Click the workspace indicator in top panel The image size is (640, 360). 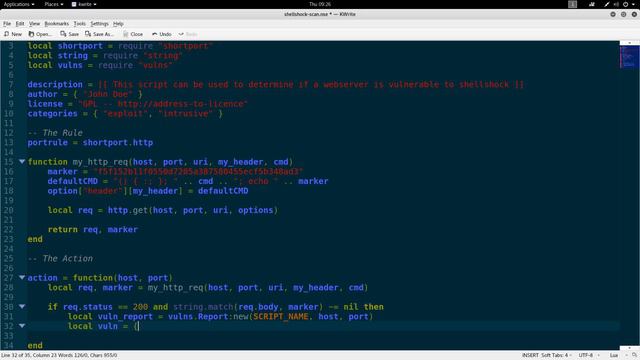click(x=573, y=4)
